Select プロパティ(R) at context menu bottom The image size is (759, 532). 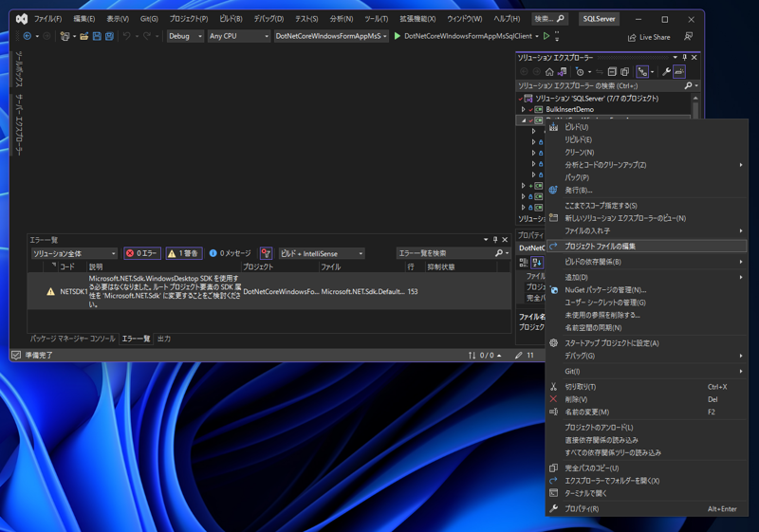pos(647,509)
